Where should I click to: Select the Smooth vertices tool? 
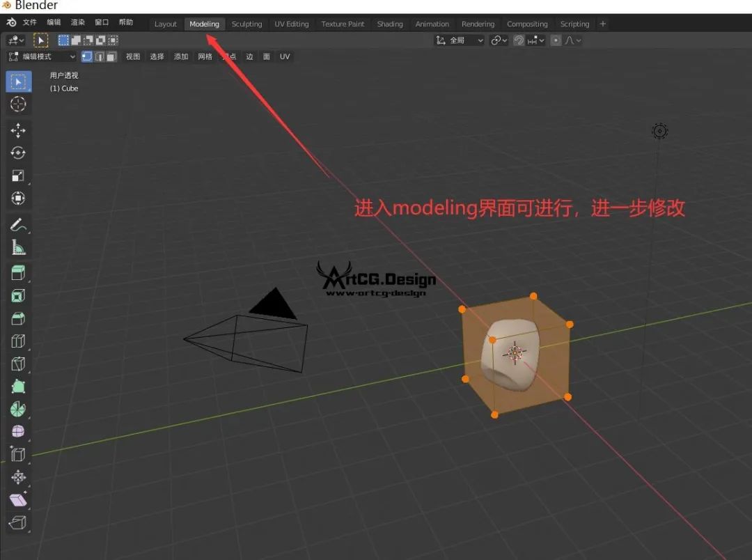[x=18, y=431]
